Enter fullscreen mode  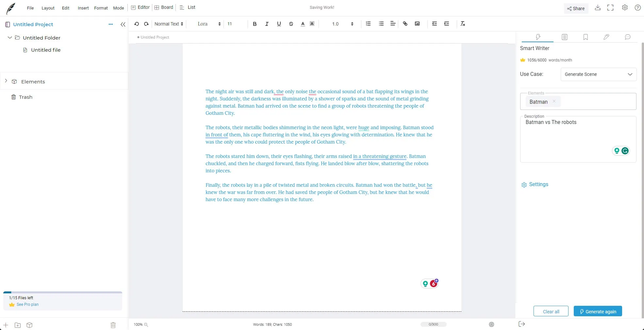coord(610,8)
